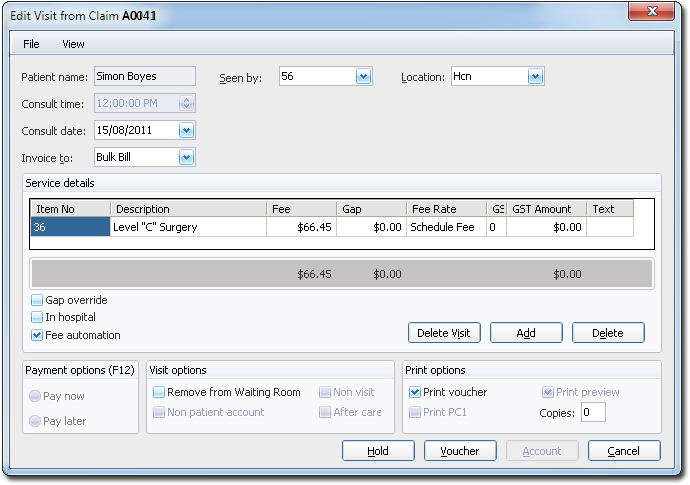
Task: Disable the Fee automation checkbox
Action: pos(37,335)
